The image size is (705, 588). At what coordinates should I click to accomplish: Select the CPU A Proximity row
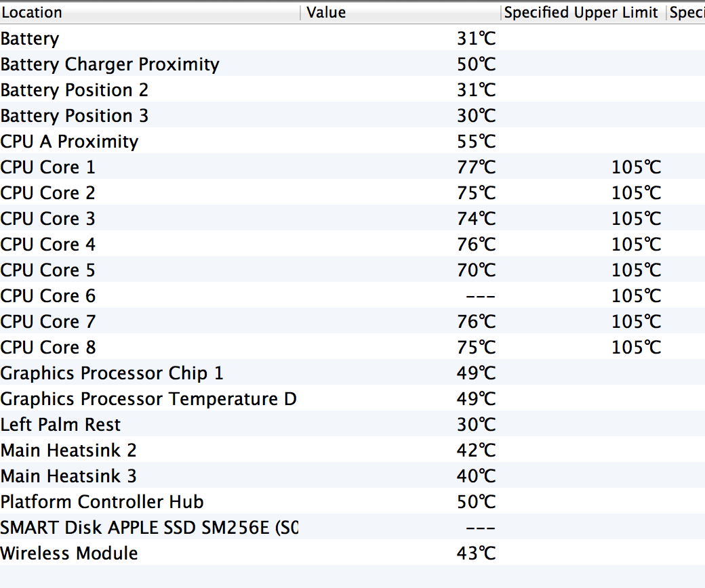[352, 141]
